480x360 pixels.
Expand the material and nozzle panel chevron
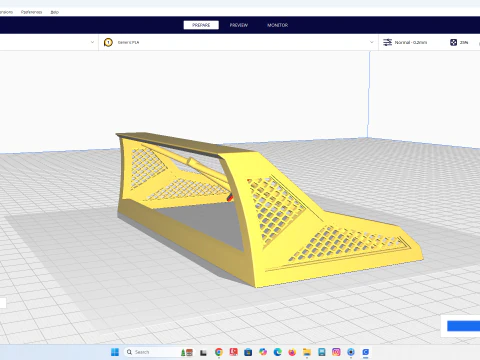[372, 42]
